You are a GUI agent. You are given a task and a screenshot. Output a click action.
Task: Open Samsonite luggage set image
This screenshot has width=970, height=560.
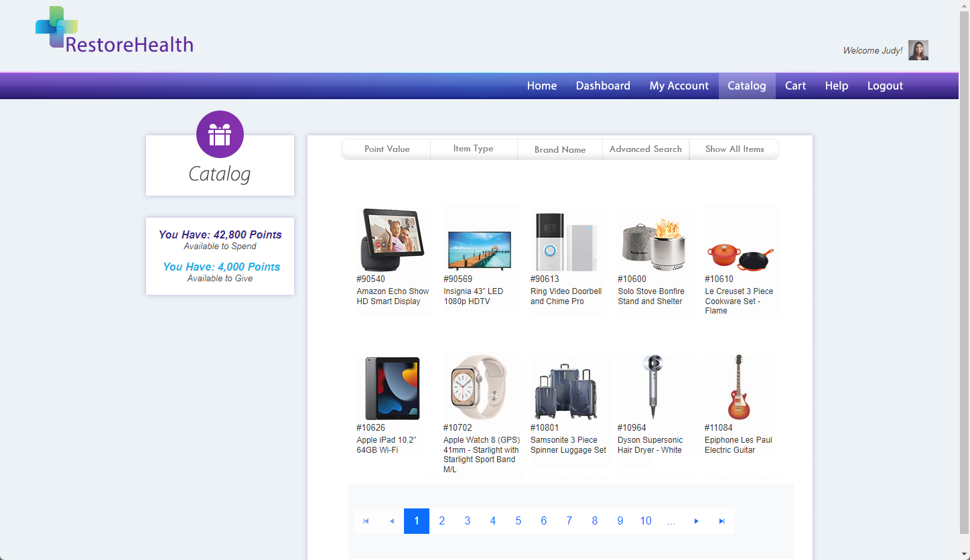click(567, 393)
